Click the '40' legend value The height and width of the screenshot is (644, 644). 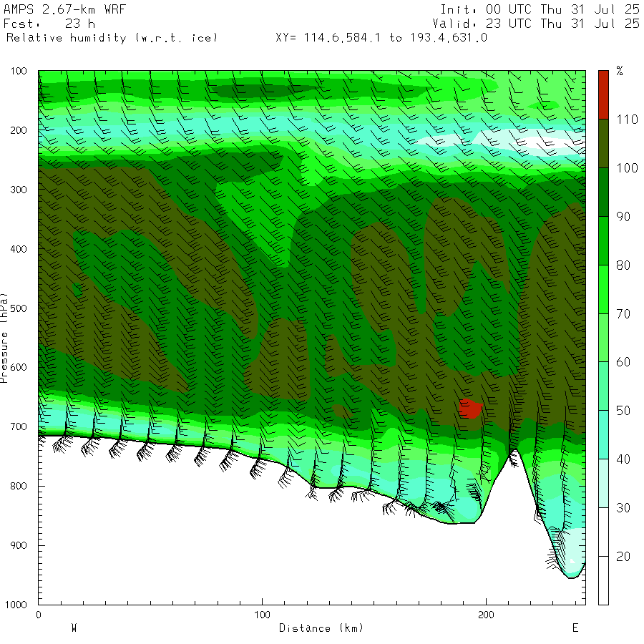623,459
